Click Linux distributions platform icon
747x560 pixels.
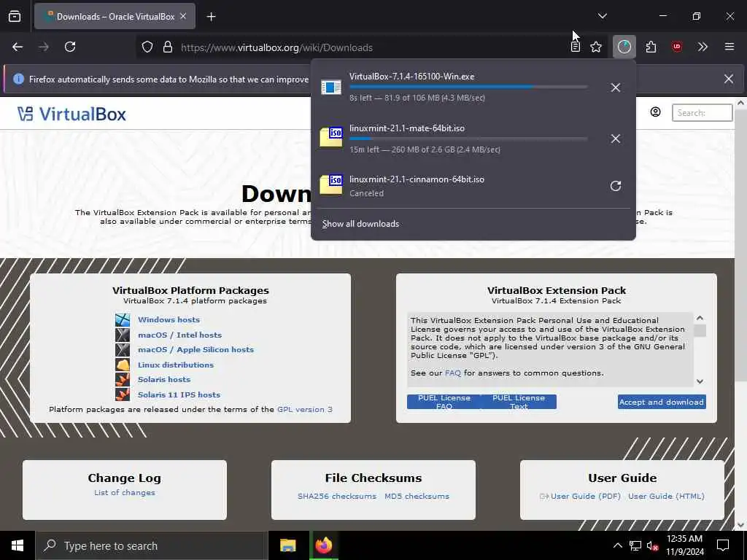[x=123, y=365]
